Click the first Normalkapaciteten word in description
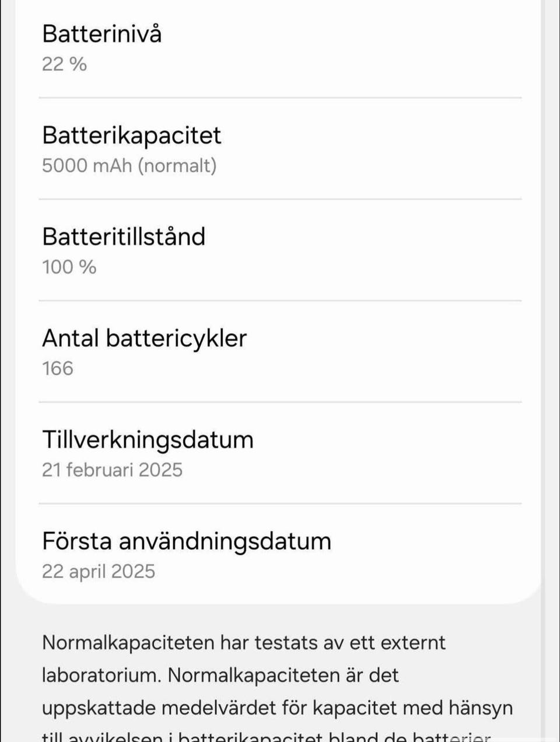Screen dimensions: 560x742 click(x=128, y=643)
